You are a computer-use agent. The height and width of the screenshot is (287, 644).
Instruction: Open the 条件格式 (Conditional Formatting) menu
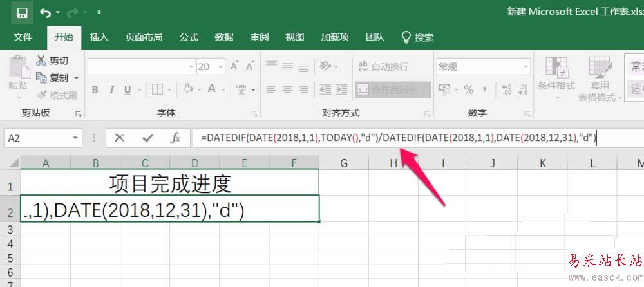point(556,79)
